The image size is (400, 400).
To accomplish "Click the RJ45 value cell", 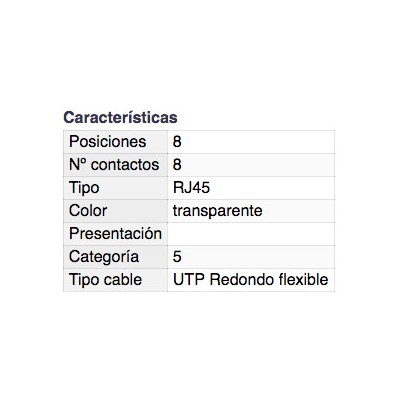I will coord(251,188).
